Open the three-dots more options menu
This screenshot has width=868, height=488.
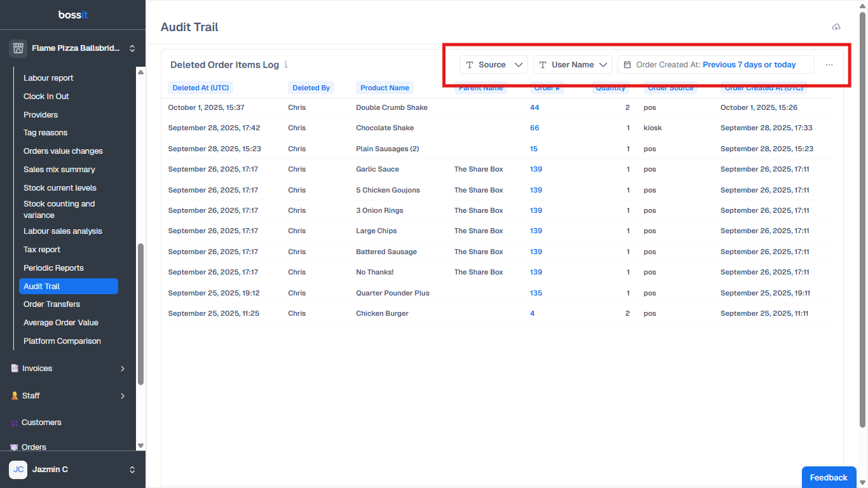pos(829,65)
